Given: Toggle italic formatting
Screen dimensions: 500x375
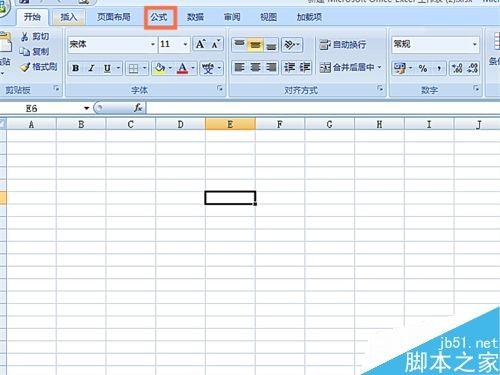Looking at the screenshot, I should [x=91, y=68].
